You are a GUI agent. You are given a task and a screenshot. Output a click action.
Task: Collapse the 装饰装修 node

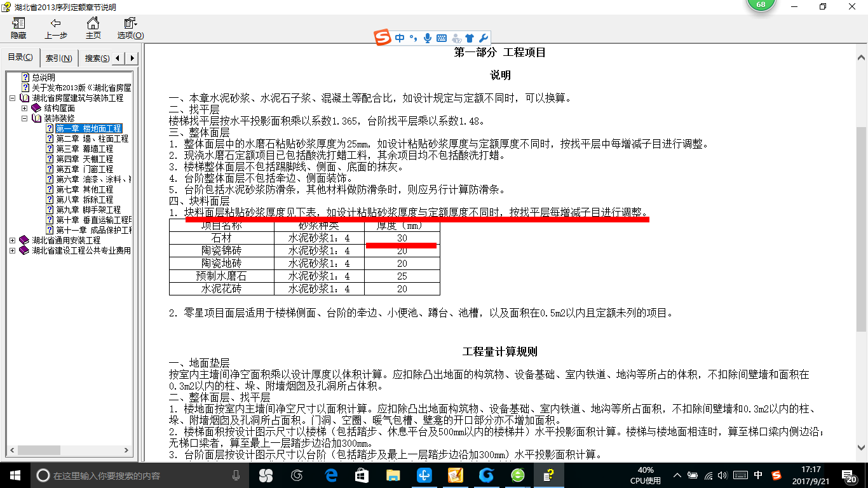point(24,119)
